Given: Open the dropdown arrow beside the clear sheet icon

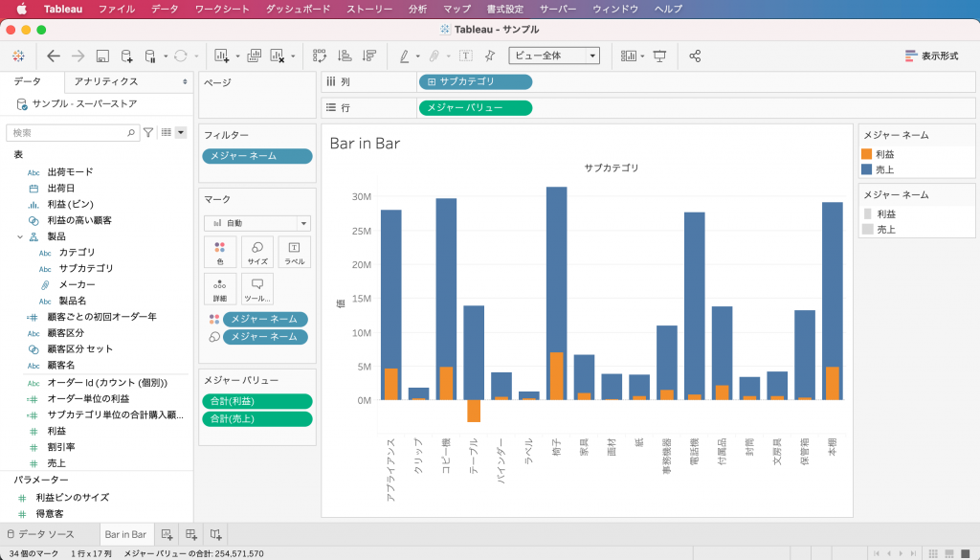Looking at the screenshot, I should click(x=293, y=56).
